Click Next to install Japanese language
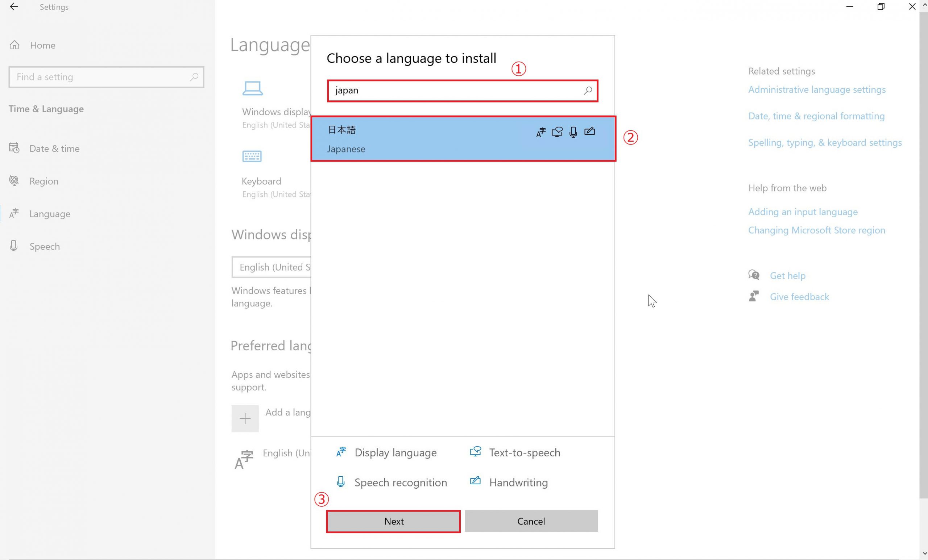Image resolution: width=928 pixels, height=560 pixels. click(394, 520)
